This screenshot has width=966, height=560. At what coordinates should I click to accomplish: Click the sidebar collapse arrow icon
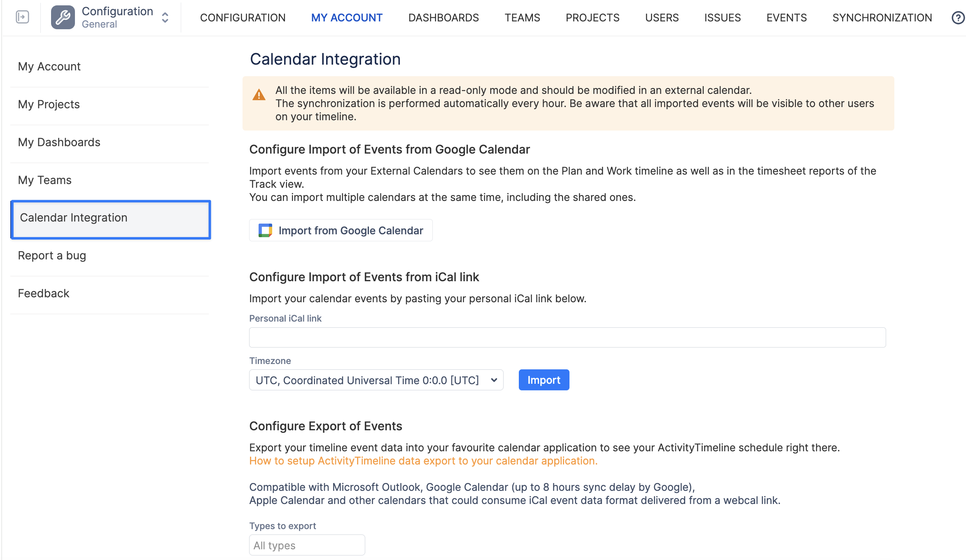22,17
